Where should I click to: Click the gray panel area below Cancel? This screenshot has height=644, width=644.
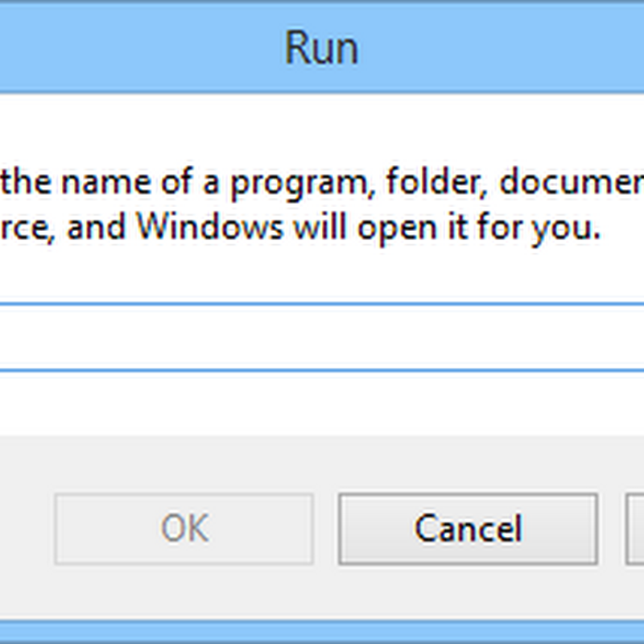[468, 592]
